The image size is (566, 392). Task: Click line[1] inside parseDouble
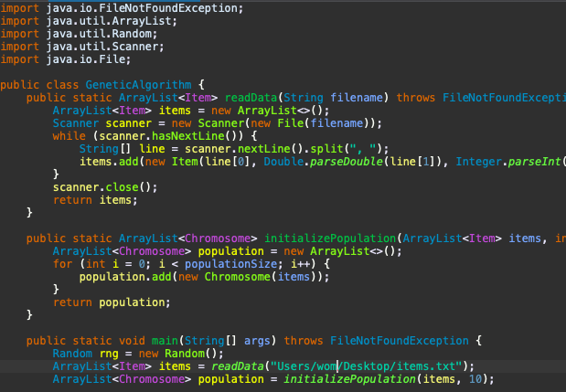[412, 162]
